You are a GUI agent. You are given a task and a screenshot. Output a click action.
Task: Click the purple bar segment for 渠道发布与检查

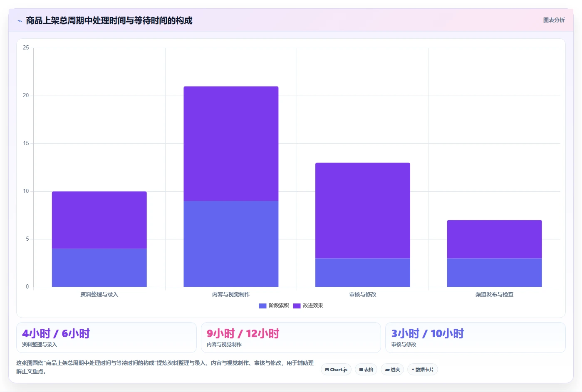pyautogui.click(x=494, y=239)
